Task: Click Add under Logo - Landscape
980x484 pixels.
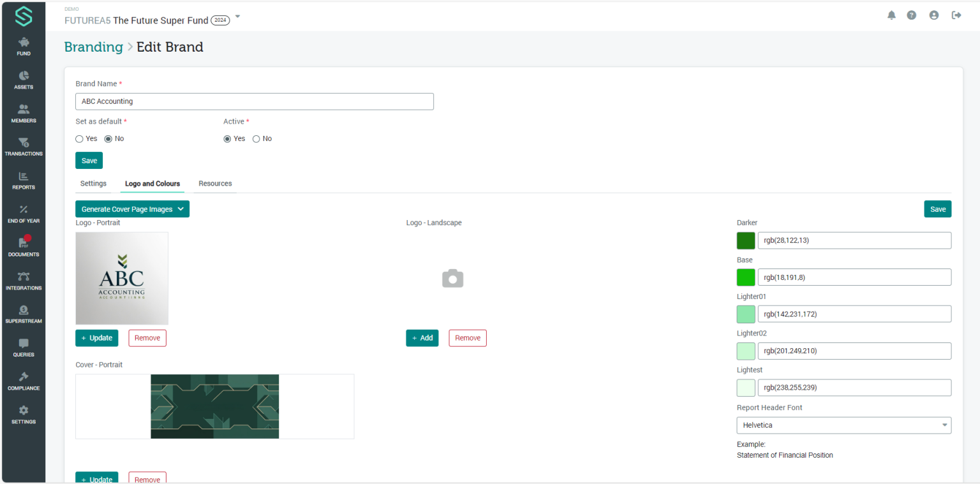Action: (422, 338)
